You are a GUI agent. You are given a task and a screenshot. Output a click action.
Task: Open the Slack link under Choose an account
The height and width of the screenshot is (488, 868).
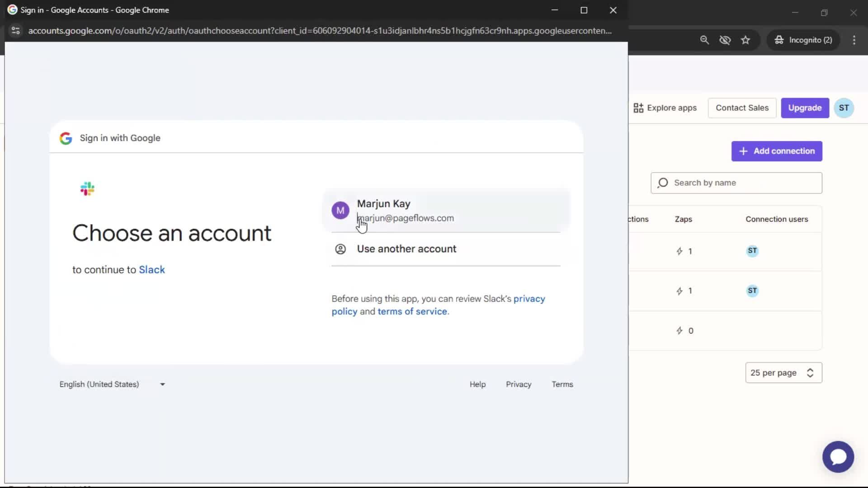[x=151, y=270]
